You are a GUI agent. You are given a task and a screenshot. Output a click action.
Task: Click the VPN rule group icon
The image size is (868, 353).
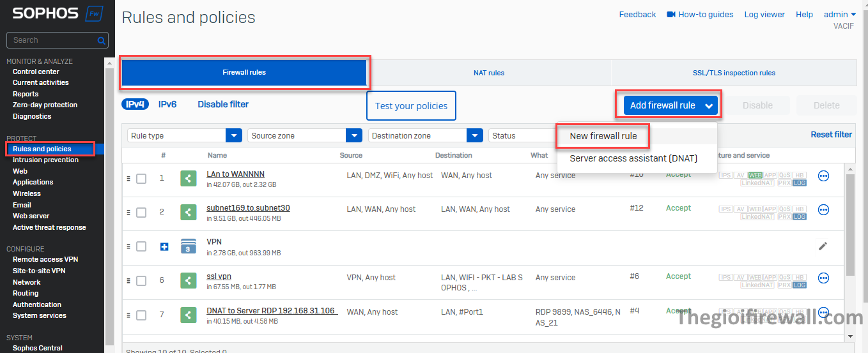tap(188, 246)
